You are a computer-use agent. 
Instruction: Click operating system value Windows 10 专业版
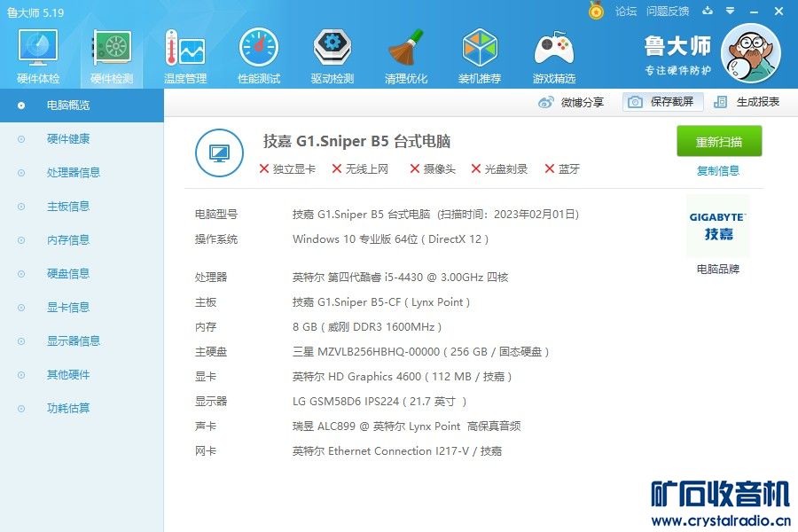[390, 239]
